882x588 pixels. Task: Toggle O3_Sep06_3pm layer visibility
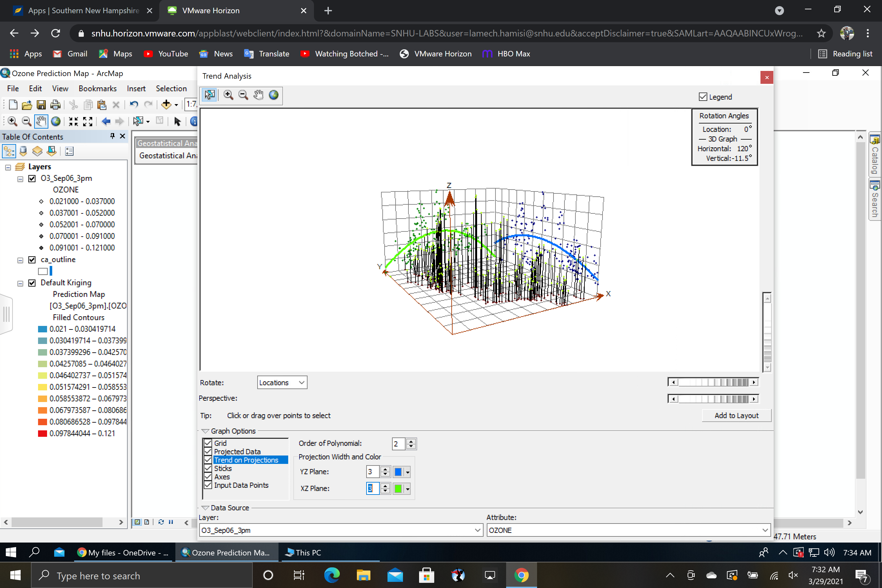pyautogui.click(x=32, y=178)
